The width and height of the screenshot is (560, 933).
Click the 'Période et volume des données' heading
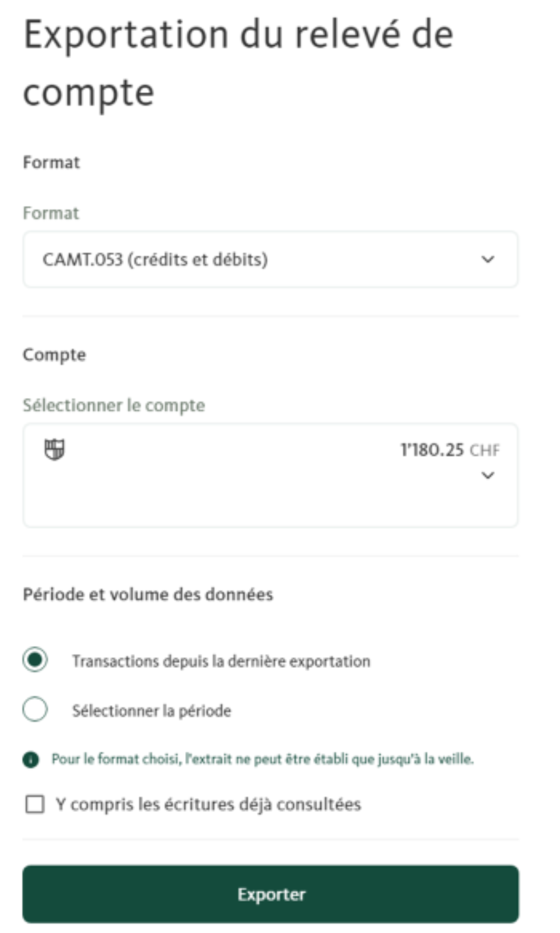(148, 594)
